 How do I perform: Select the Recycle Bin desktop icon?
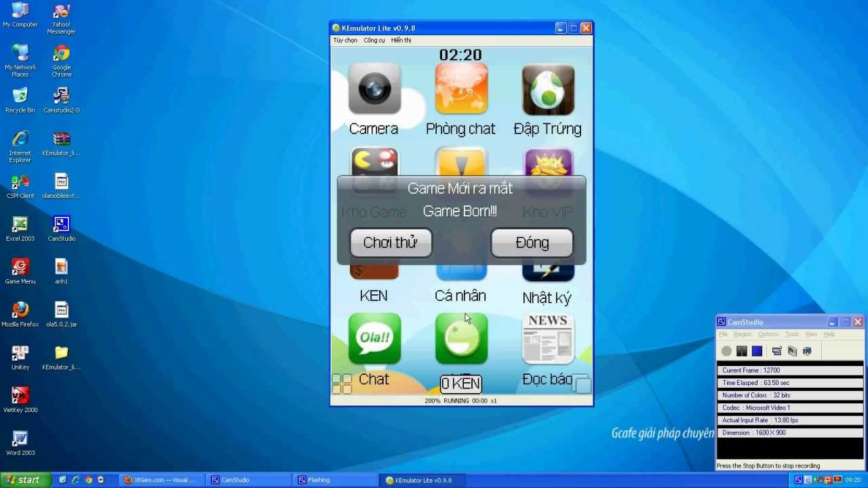click(20, 100)
